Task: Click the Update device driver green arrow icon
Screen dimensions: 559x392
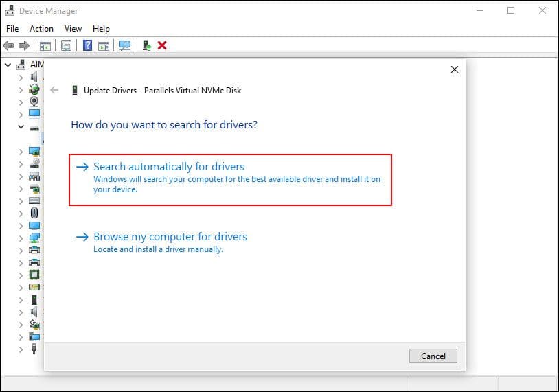Action: point(146,45)
